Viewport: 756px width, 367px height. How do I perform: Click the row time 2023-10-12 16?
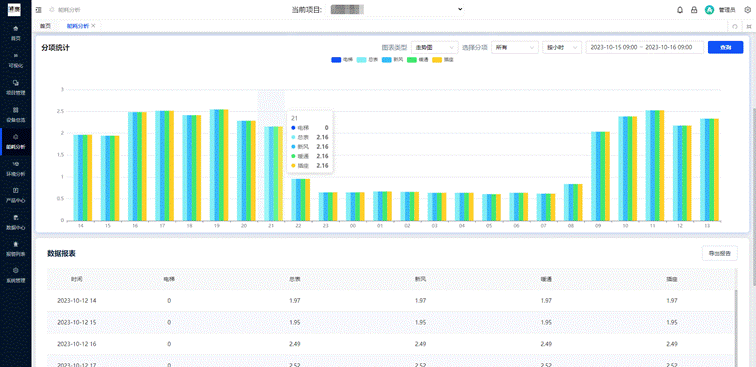[x=77, y=344]
